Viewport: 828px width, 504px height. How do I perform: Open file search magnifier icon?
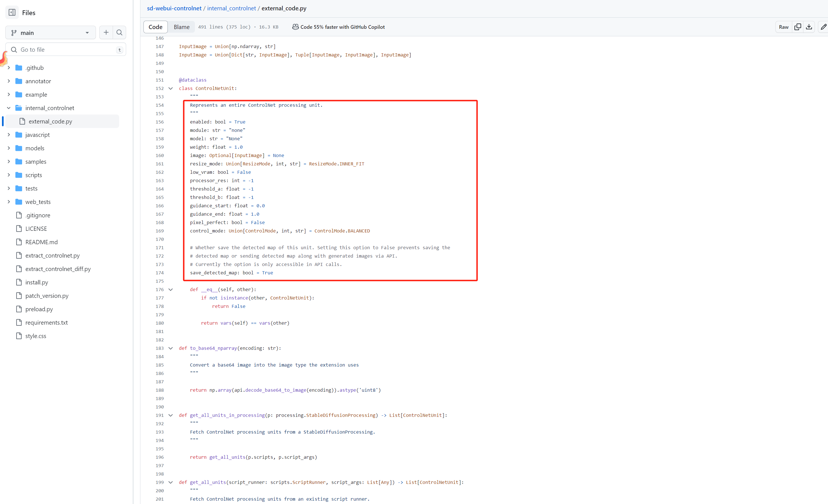tap(119, 33)
